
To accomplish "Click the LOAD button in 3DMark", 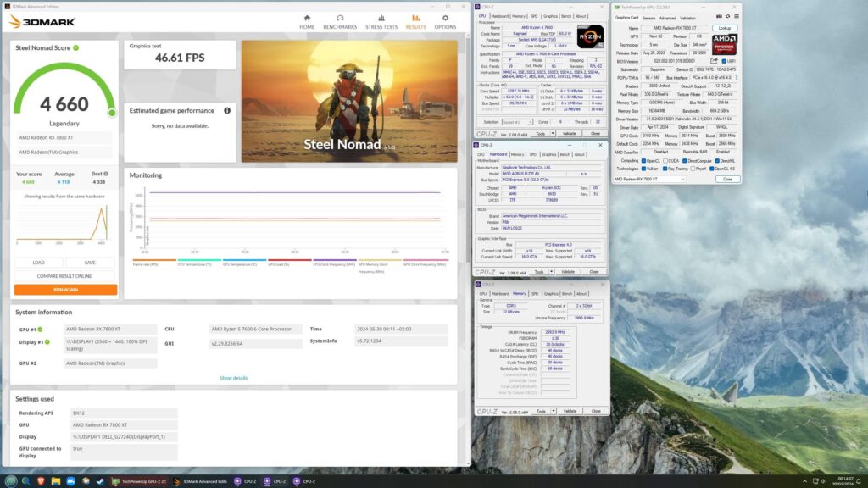I will [38, 263].
